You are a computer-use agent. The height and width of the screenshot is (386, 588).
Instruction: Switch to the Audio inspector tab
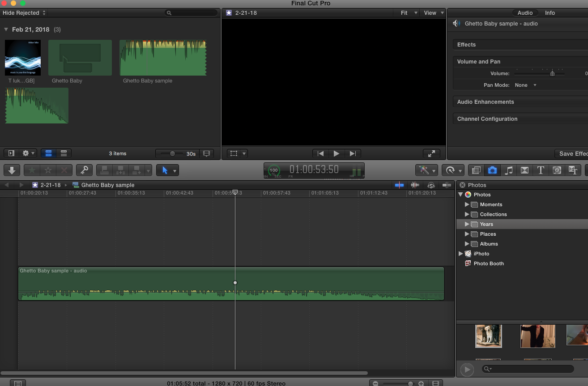pos(525,13)
